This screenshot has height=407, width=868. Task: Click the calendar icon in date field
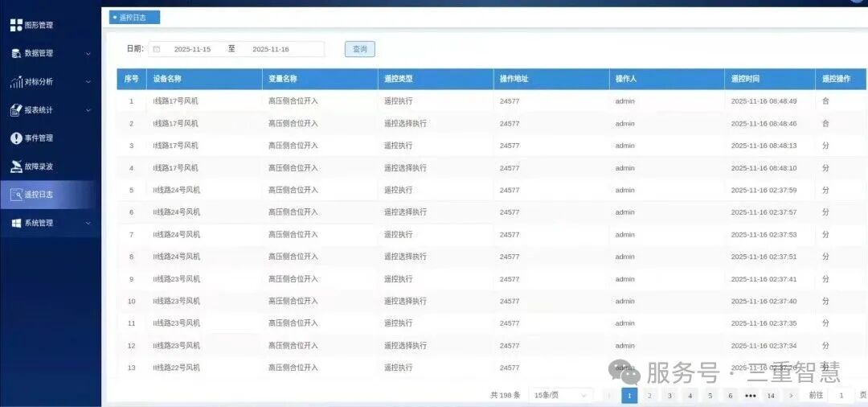click(157, 49)
